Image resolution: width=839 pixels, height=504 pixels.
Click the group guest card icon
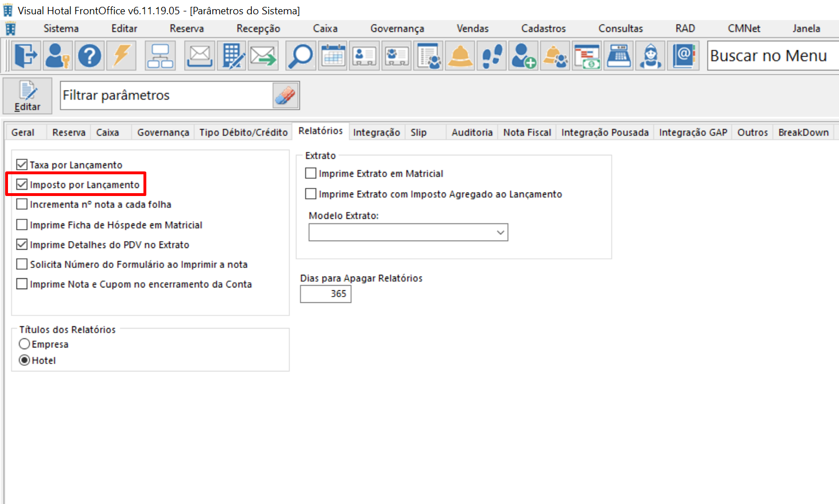click(x=397, y=56)
